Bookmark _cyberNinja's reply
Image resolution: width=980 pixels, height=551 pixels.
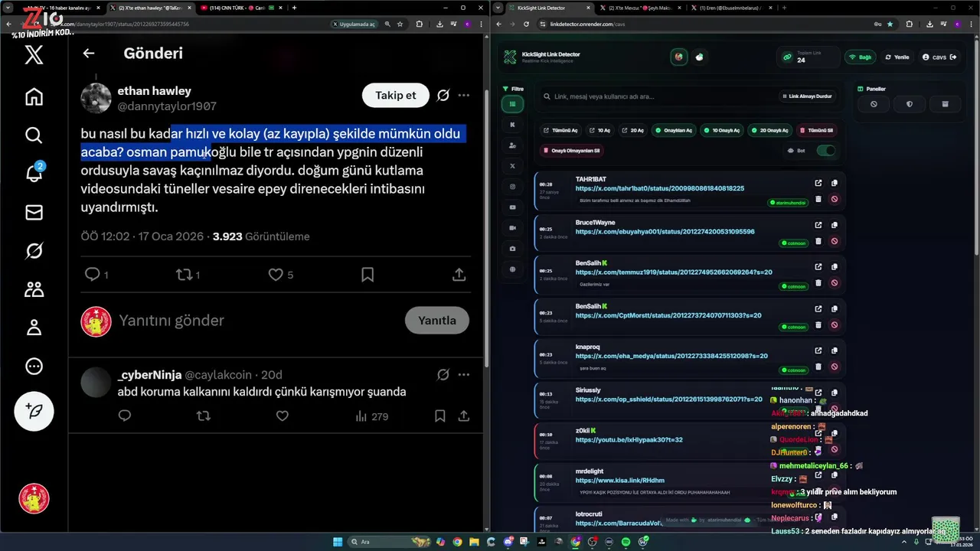440,416
